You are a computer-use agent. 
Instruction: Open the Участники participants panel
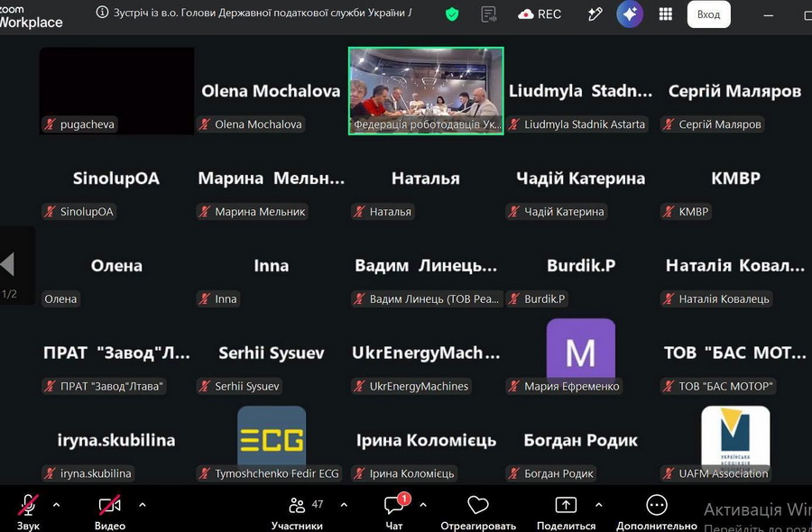point(297,512)
